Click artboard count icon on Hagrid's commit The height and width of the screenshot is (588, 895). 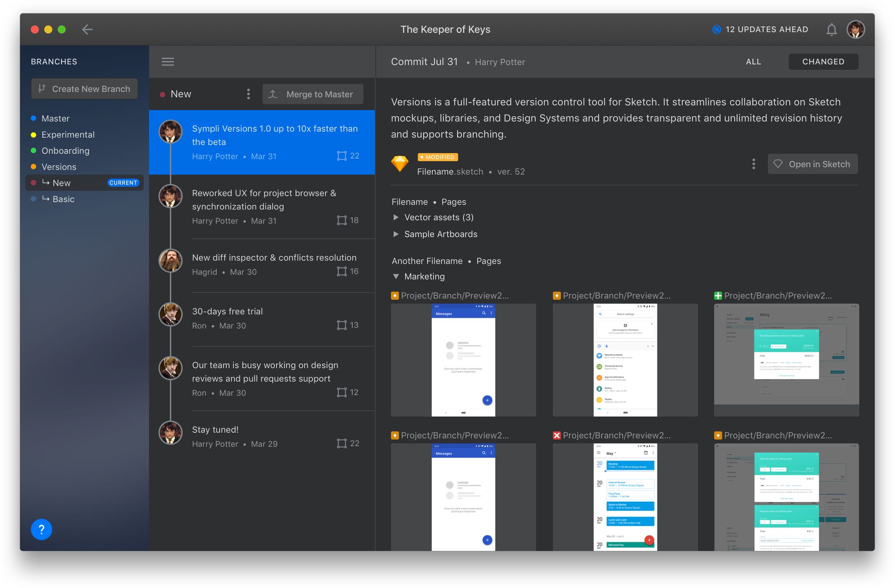[342, 271]
